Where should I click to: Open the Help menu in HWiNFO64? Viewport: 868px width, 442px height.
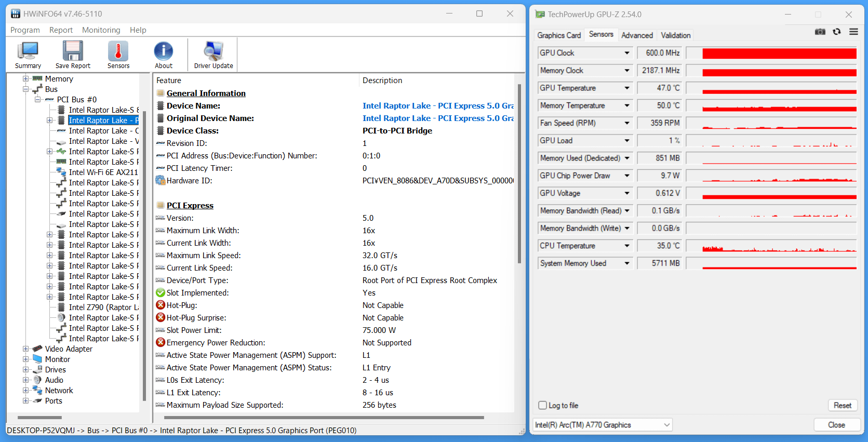(x=138, y=30)
